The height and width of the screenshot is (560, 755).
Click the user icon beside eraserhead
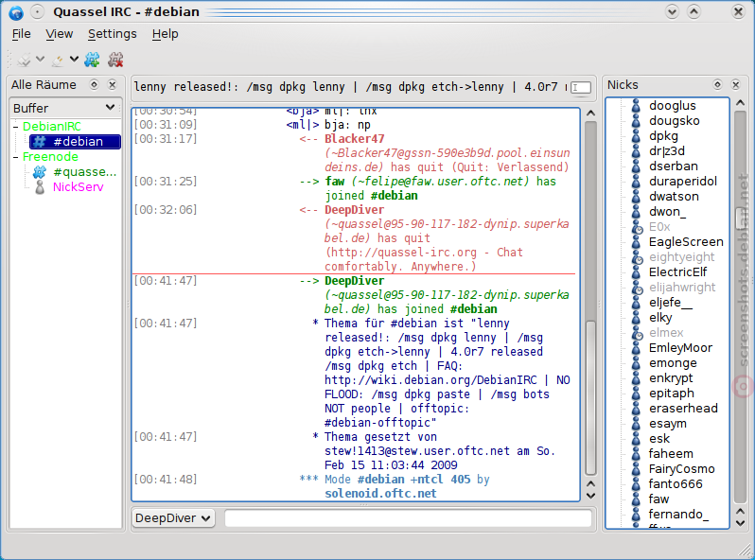pos(636,409)
